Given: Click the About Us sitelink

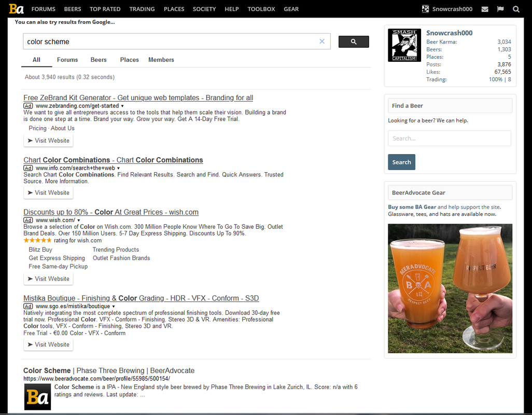Looking at the screenshot, I should pos(62,128).
